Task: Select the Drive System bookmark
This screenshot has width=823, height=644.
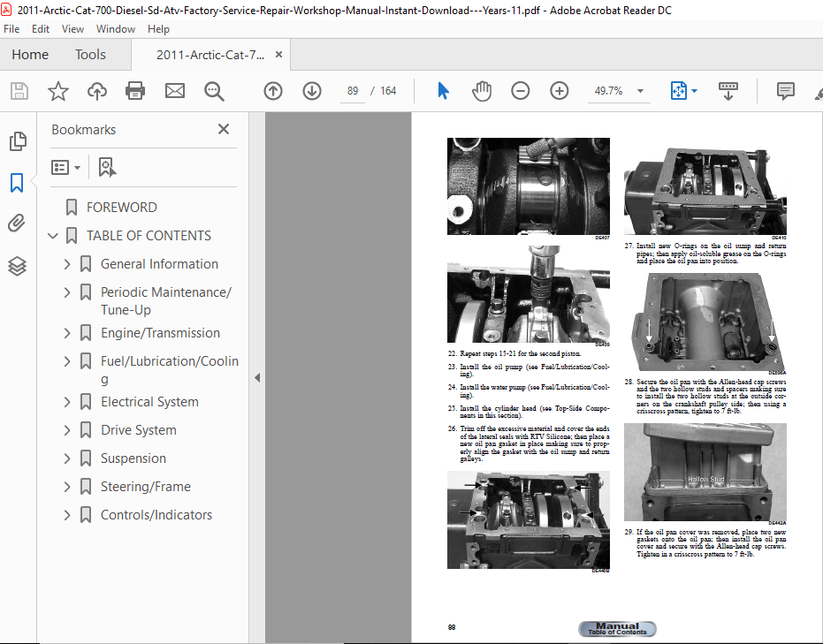Action: tap(139, 430)
